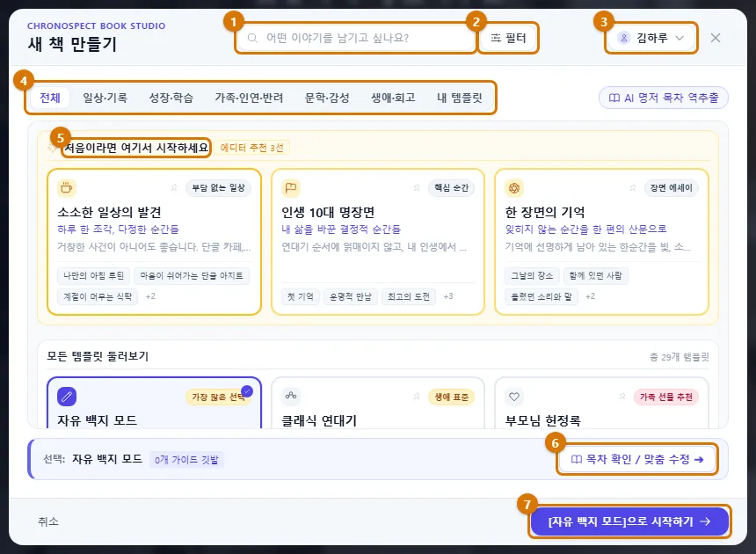Click [자유 백지 모드]으로 시작하기 button
The height and width of the screenshot is (554, 756).
point(629,521)
